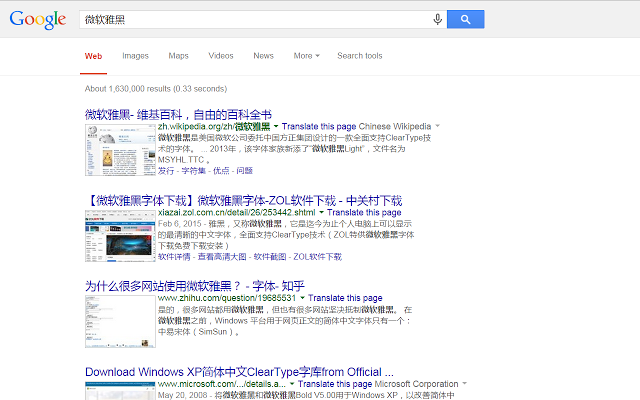Expand the arrow beside www.microsoft.com URL

[x=292, y=384]
